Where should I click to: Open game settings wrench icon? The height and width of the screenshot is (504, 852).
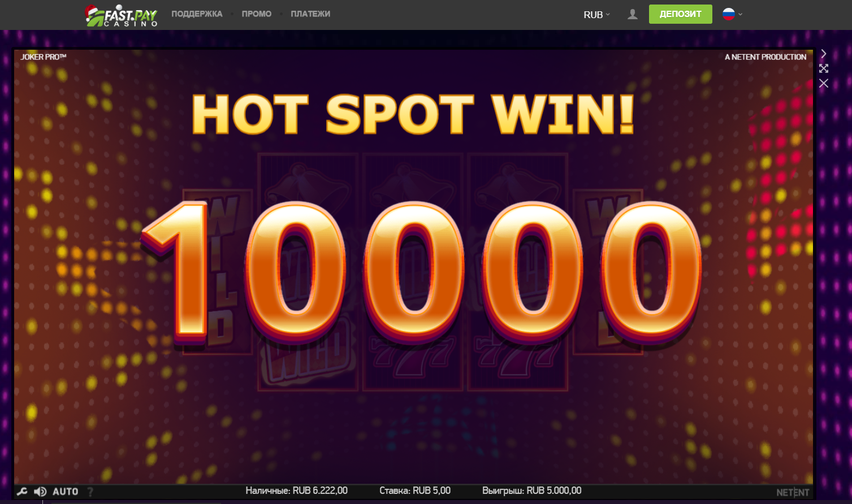pos(22,492)
